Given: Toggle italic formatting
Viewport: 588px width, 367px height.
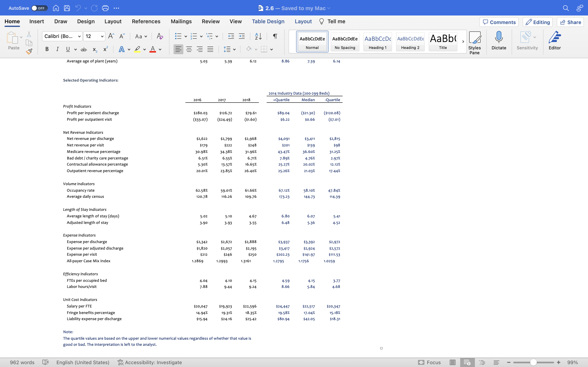Looking at the screenshot, I should pos(57,49).
